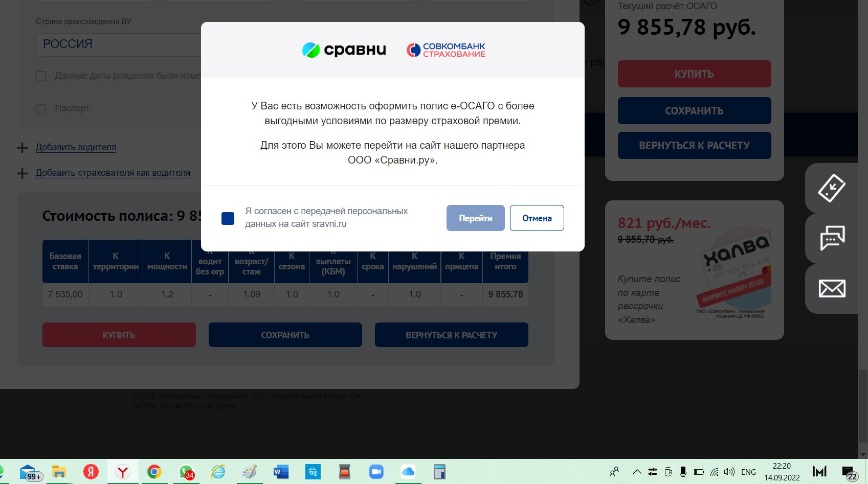
Task: Click plus icon next to Добавить водителя
Action: pos(22,148)
